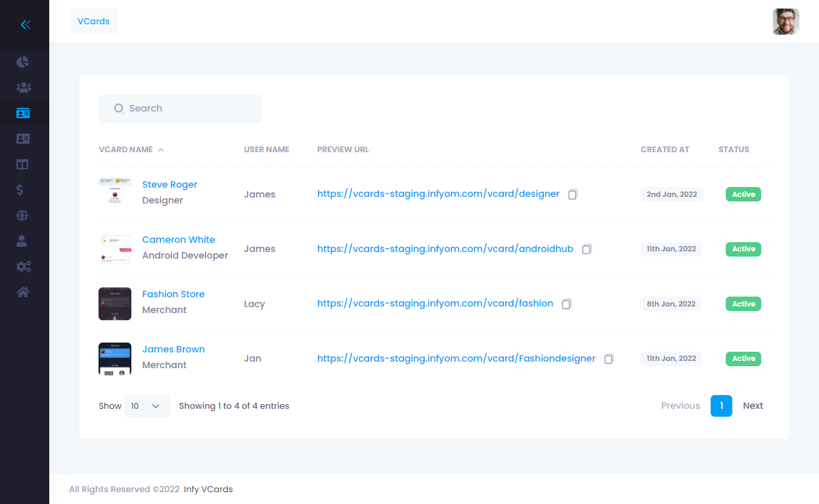Click the Next pagination button

(753, 406)
